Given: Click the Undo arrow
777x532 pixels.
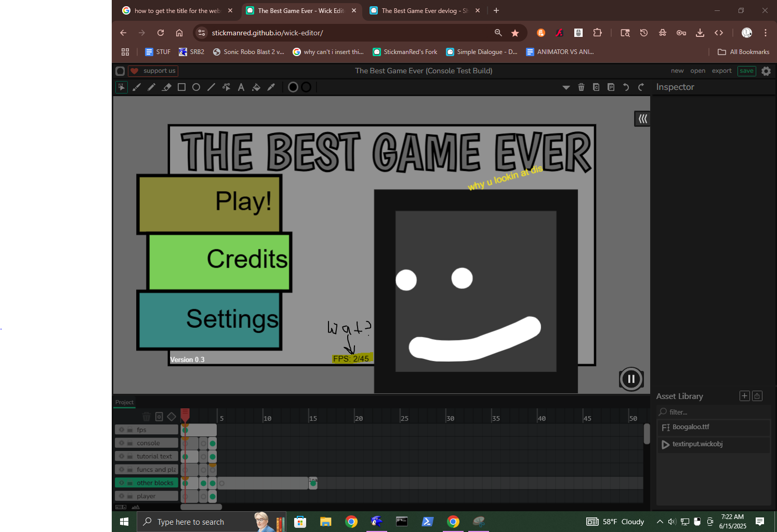Looking at the screenshot, I should coord(626,87).
